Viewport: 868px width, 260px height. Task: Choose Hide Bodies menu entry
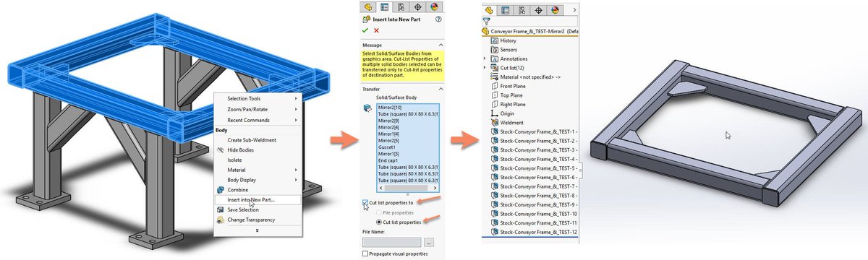[242, 150]
